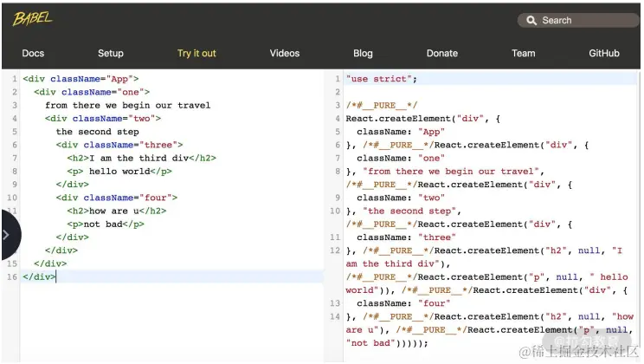Click the output line 'className: "two"'
This screenshot has height=364, width=644.
401,198
